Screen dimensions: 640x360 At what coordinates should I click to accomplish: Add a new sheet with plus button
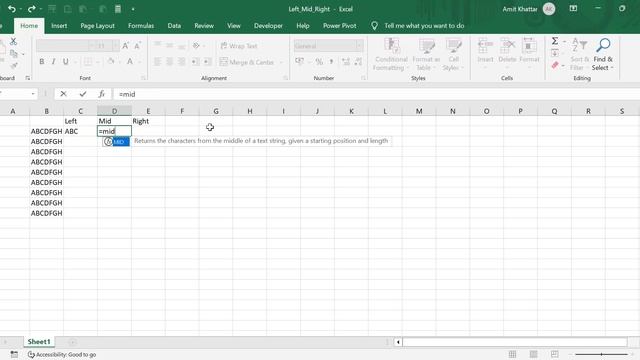[x=72, y=342]
